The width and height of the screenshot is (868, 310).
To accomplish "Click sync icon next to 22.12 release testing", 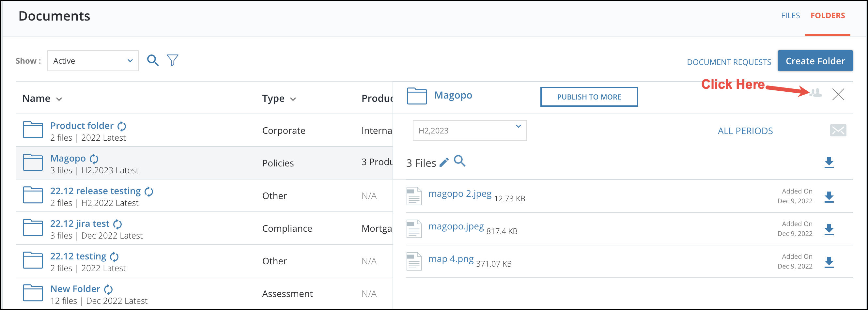I will (x=149, y=192).
